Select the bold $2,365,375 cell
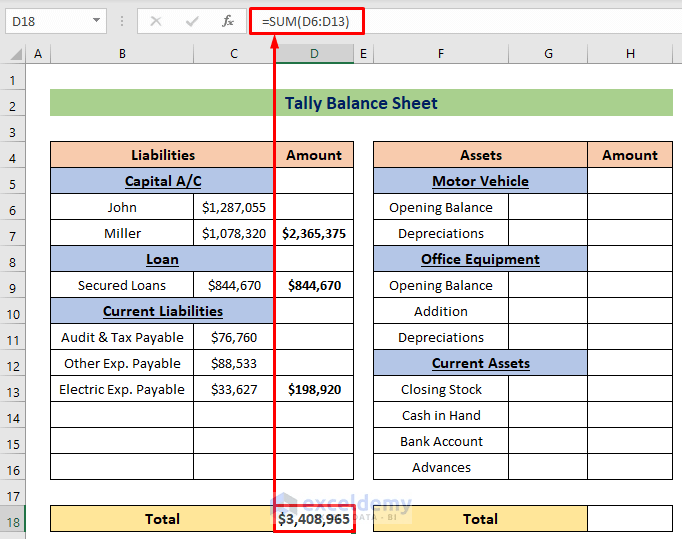This screenshot has height=539, width=682. [314, 233]
